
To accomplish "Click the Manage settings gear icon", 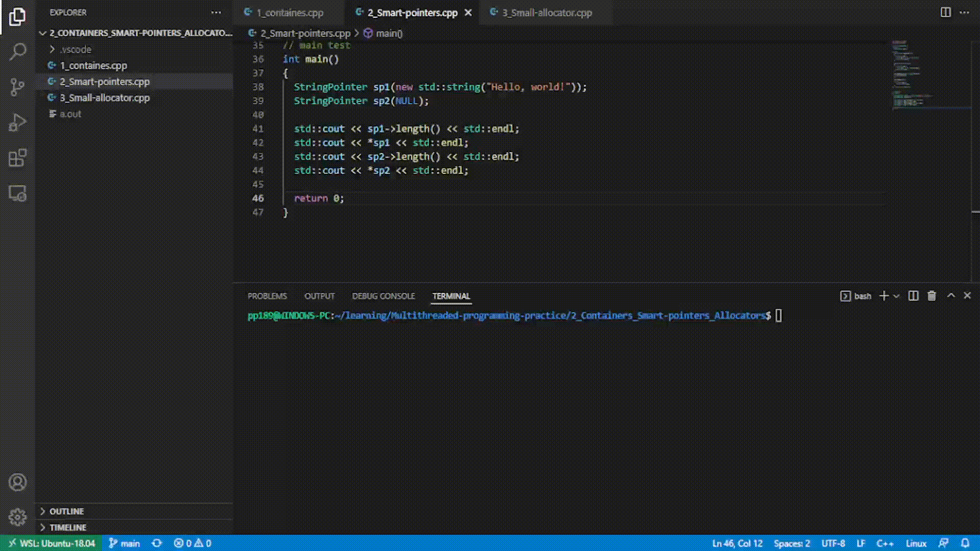I will click(17, 517).
